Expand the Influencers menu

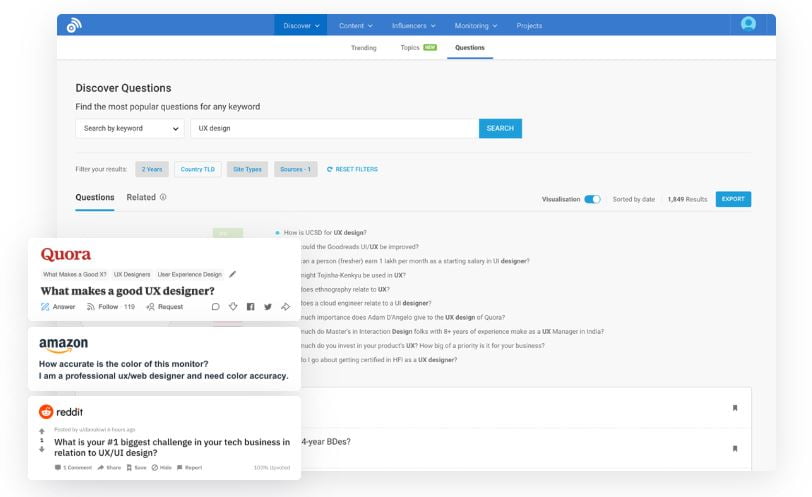(413, 25)
